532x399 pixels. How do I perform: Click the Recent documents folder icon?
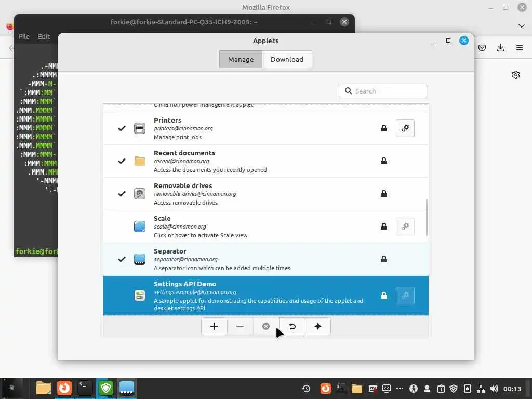pyautogui.click(x=139, y=161)
